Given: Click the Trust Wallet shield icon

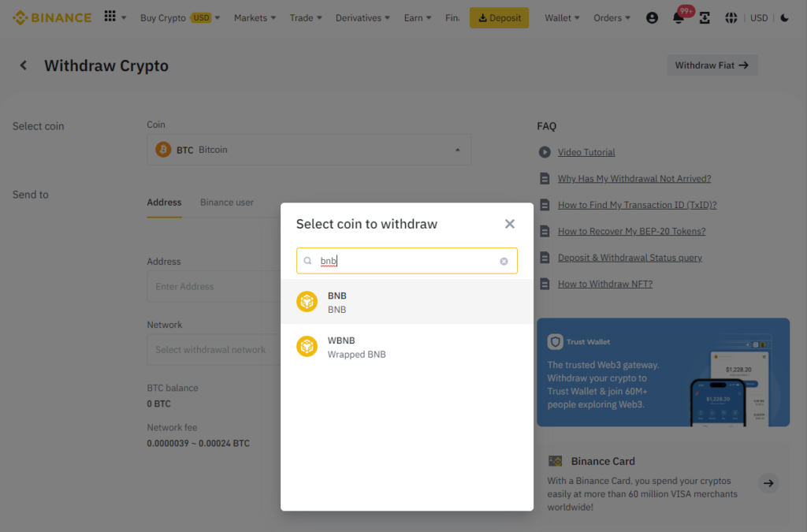Looking at the screenshot, I should [x=555, y=341].
